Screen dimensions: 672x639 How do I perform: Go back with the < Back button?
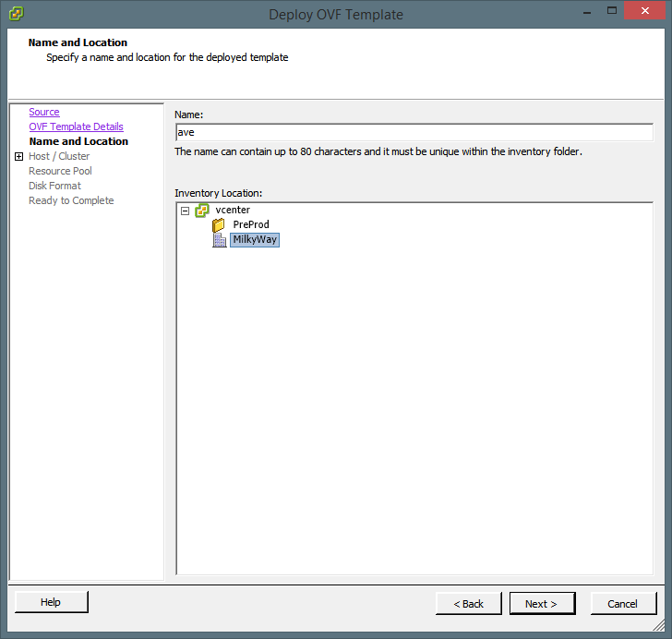469,603
